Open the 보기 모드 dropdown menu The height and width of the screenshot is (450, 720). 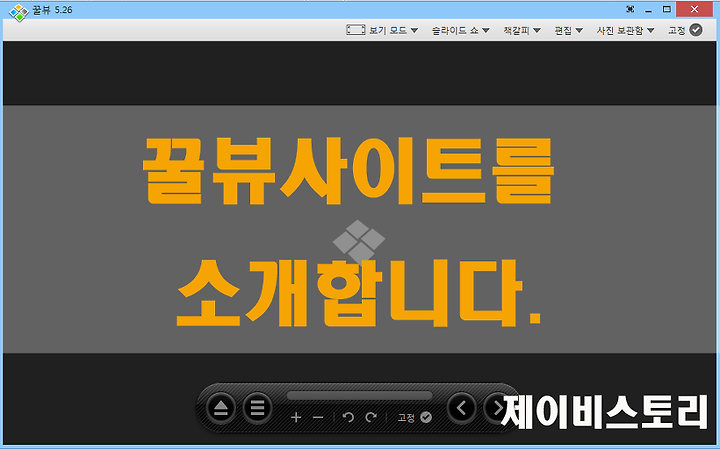click(394, 30)
